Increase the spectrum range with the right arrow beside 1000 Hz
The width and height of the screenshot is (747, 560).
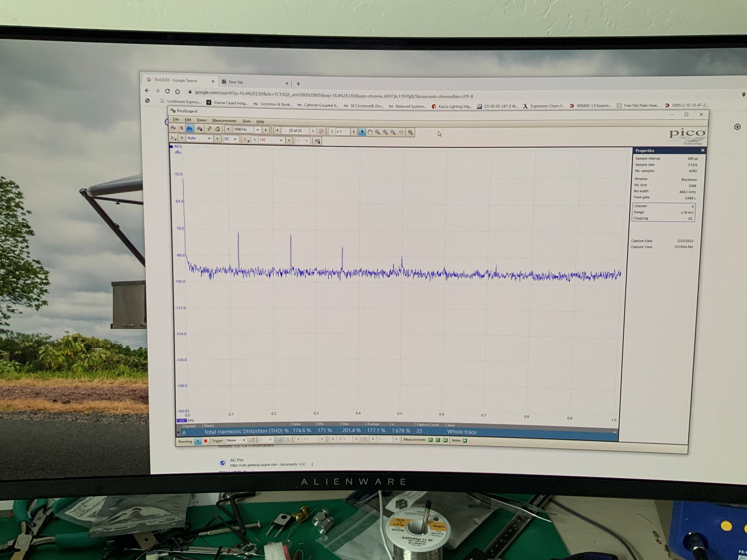[266, 130]
